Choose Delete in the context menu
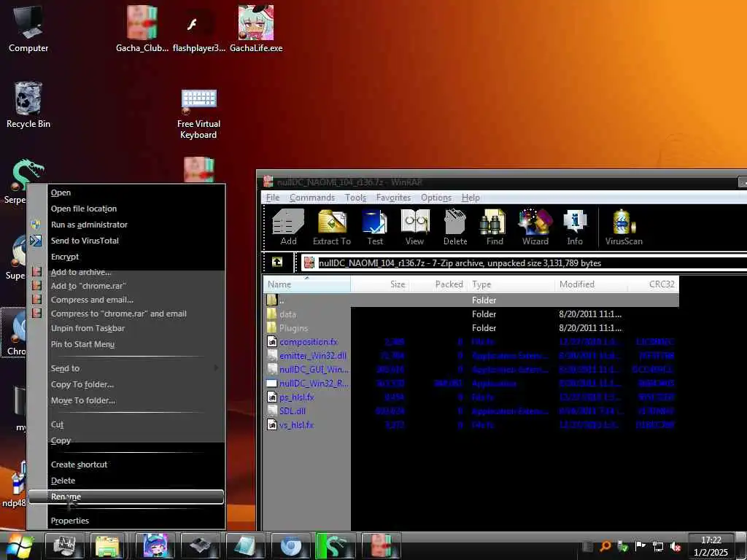 click(x=125, y=481)
